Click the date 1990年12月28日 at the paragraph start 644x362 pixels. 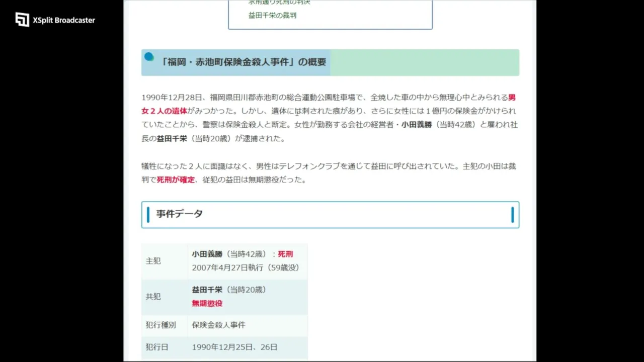(x=172, y=98)
